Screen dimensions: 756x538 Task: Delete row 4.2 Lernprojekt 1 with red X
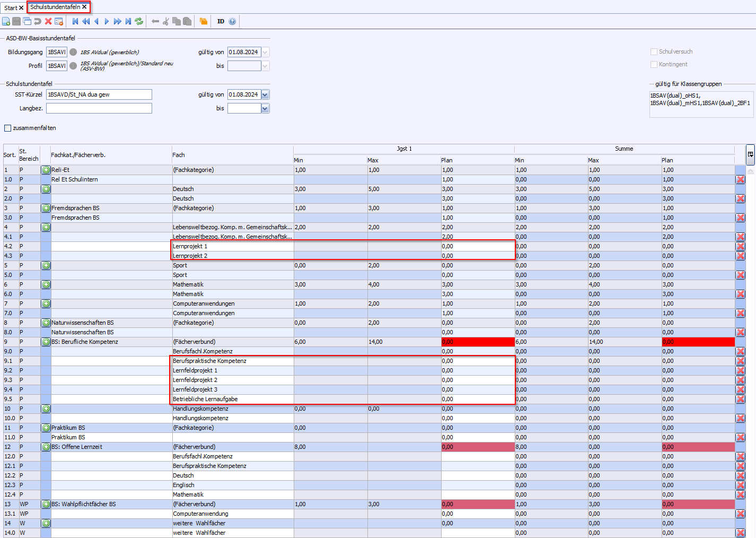740,246
